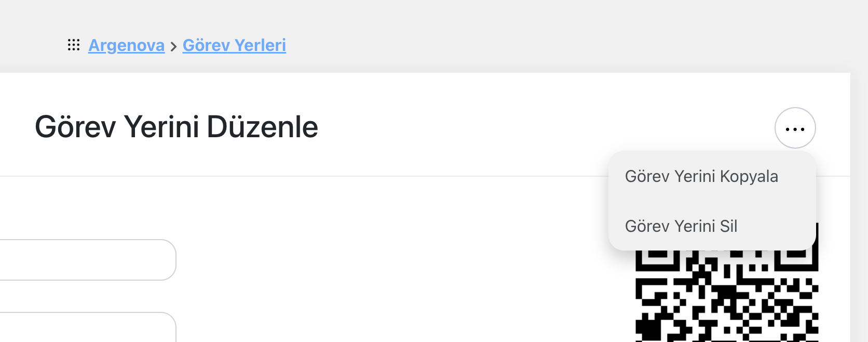Focus the upper rounded text field
Image resolution: width=868 pixels, height=342 pixels.
[88, 260]
